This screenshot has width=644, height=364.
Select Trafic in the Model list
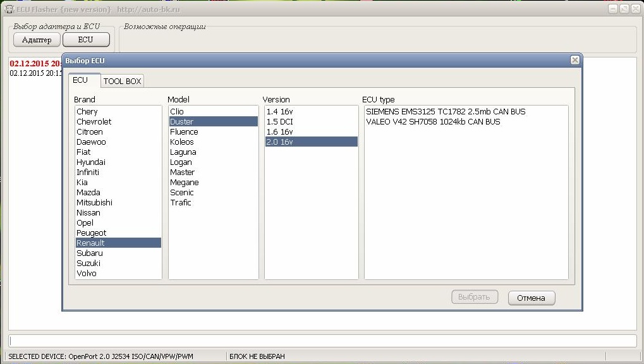[214, 203]
